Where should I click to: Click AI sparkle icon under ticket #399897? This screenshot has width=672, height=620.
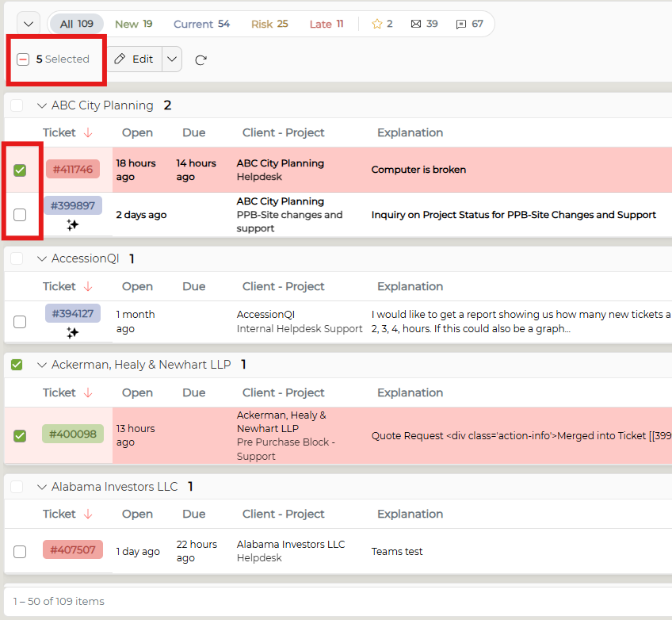pyautogui.click(x=72, y=224)
